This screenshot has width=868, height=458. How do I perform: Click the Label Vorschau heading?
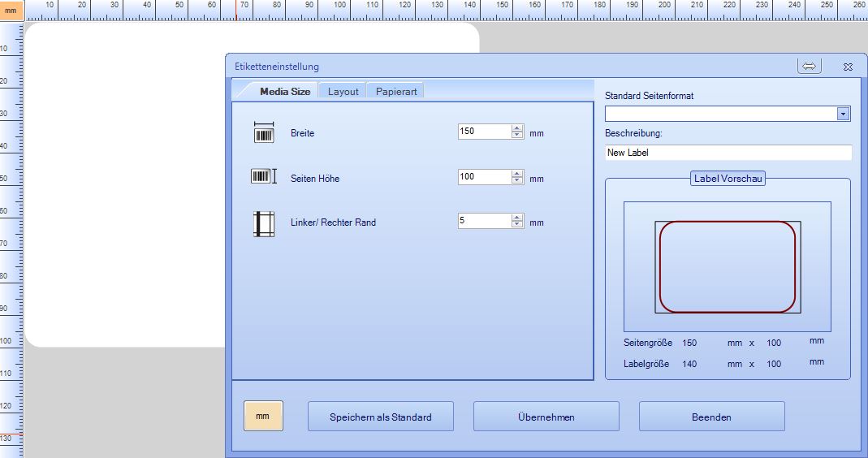coord(728,179)
